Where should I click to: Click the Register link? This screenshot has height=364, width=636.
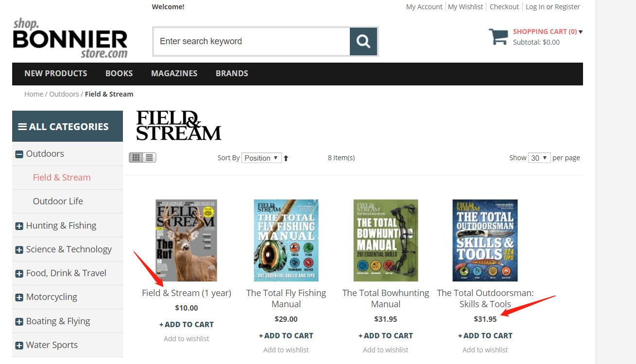(x=567, y=7)
